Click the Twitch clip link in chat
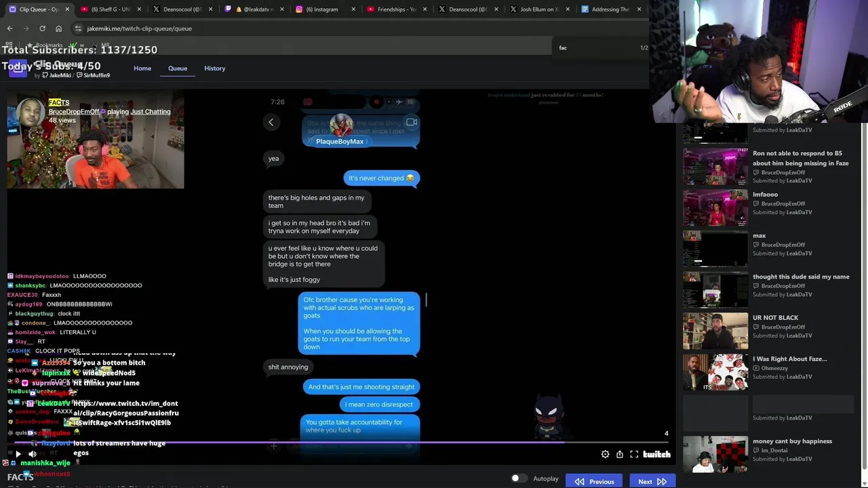868x488 pixels. [x=126, y=413]
